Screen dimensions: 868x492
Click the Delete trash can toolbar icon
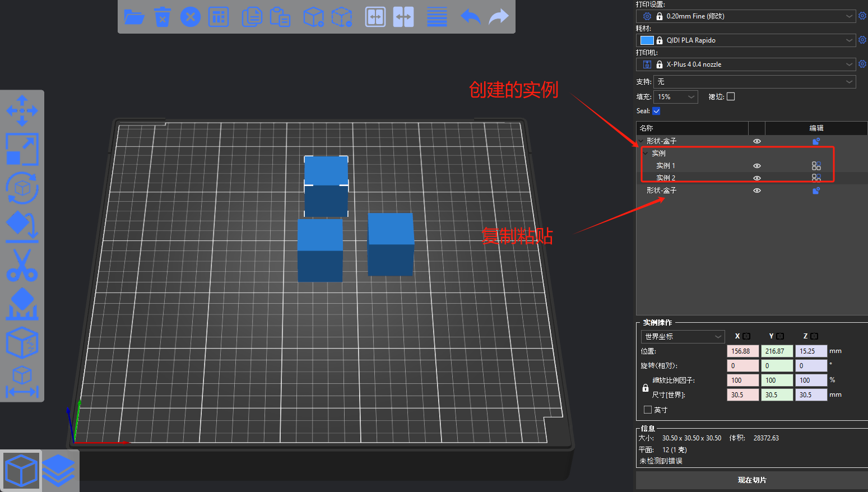point(163,17)
